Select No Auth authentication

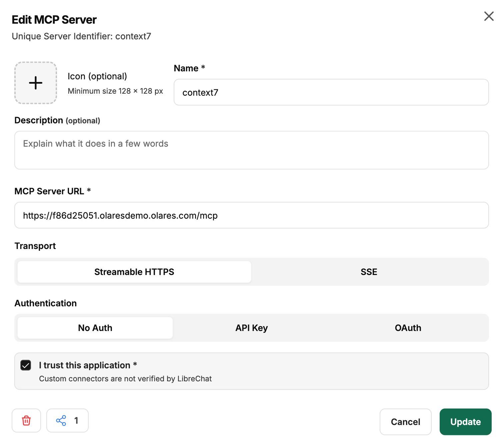click(95, 328)
